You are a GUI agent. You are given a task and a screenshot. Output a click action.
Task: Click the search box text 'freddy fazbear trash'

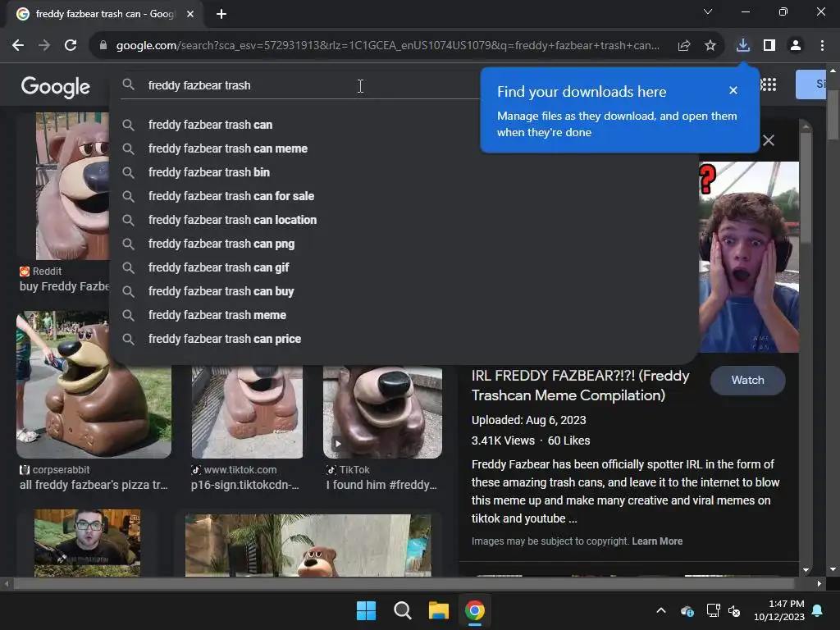(x=199, y=85)
